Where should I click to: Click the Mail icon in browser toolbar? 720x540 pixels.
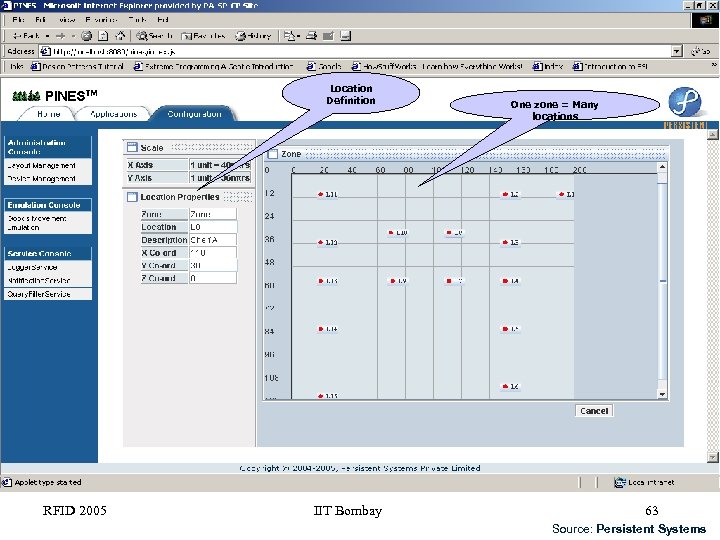[289, 36]
